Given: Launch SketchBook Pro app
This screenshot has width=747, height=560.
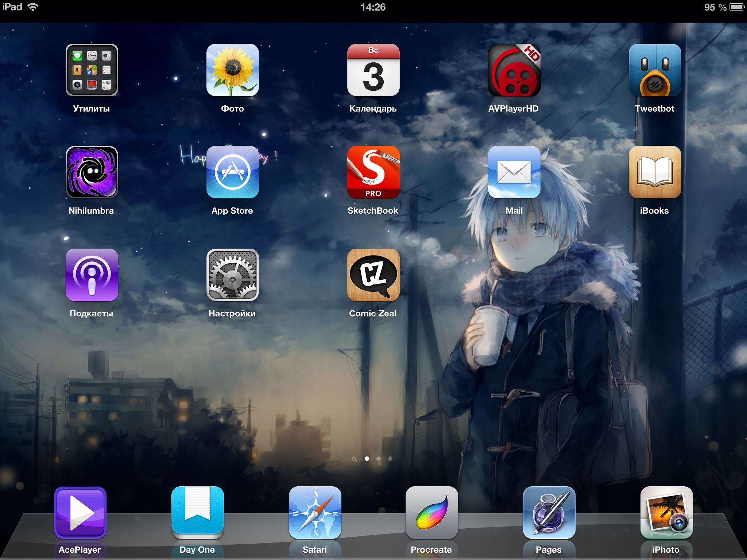Looking at the screenshot, I should (x=373, y=172).
